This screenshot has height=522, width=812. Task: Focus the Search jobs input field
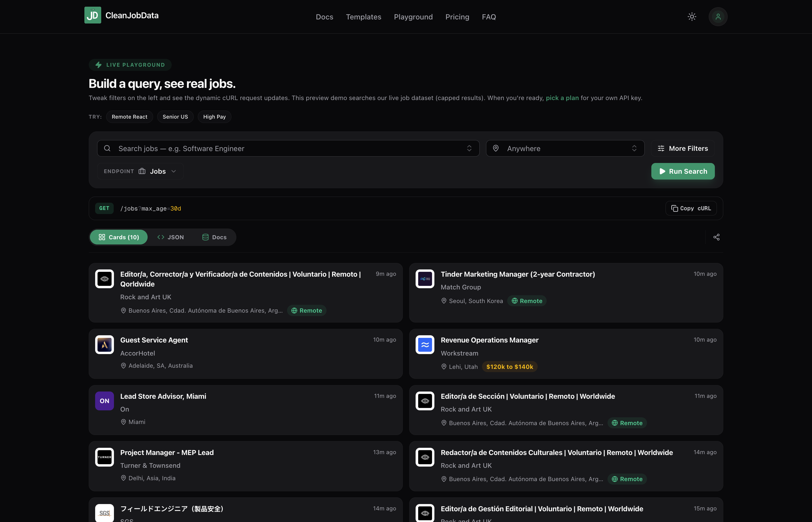coord(288,148)
